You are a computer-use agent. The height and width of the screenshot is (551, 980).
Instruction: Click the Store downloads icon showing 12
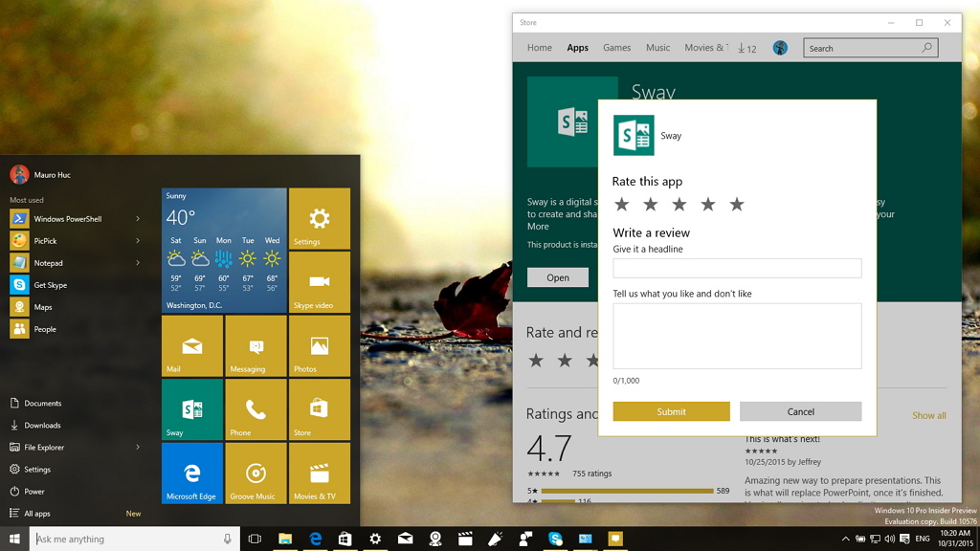click(x=747, y=47)
